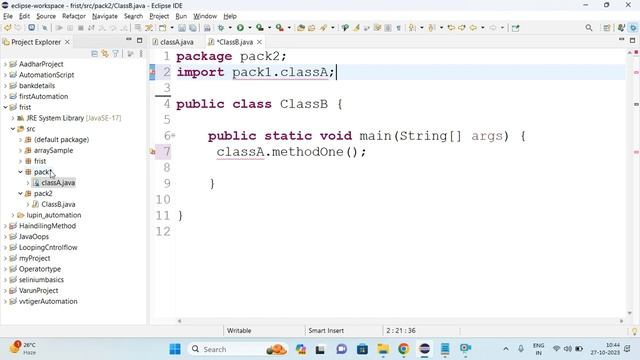Click the cursor position 2:21:36 status
This screenshot has width=640, height=360.
pyautogui.click(x=401, y=331)
